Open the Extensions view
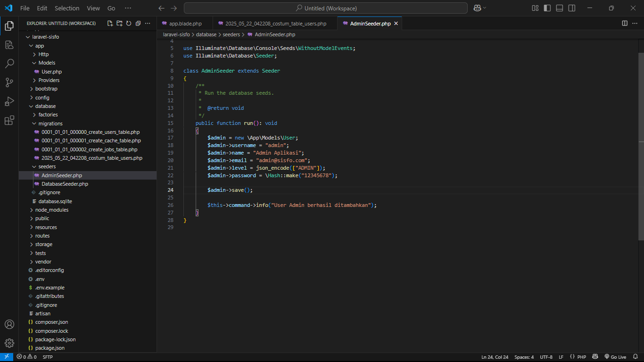 tap(9, 121)
